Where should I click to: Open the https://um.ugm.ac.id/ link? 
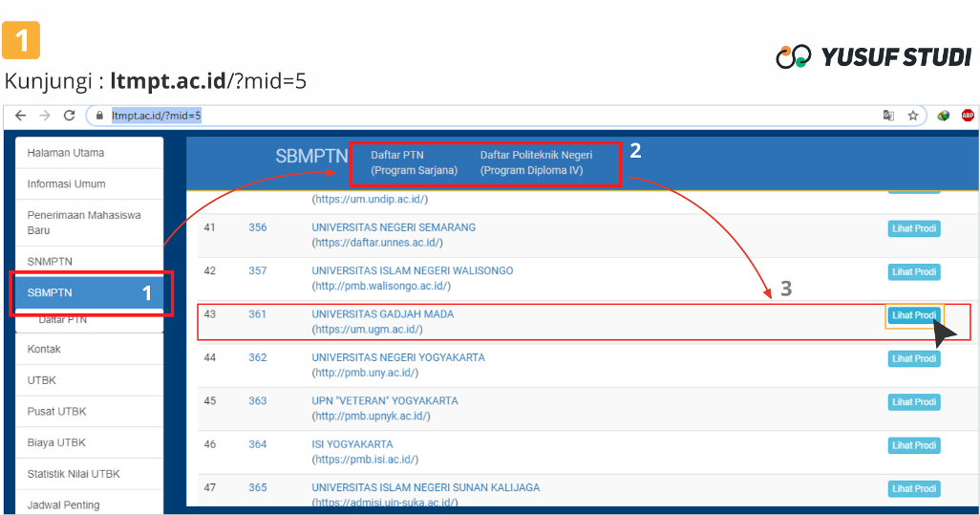pyautogui.click(x=368, y=330)
